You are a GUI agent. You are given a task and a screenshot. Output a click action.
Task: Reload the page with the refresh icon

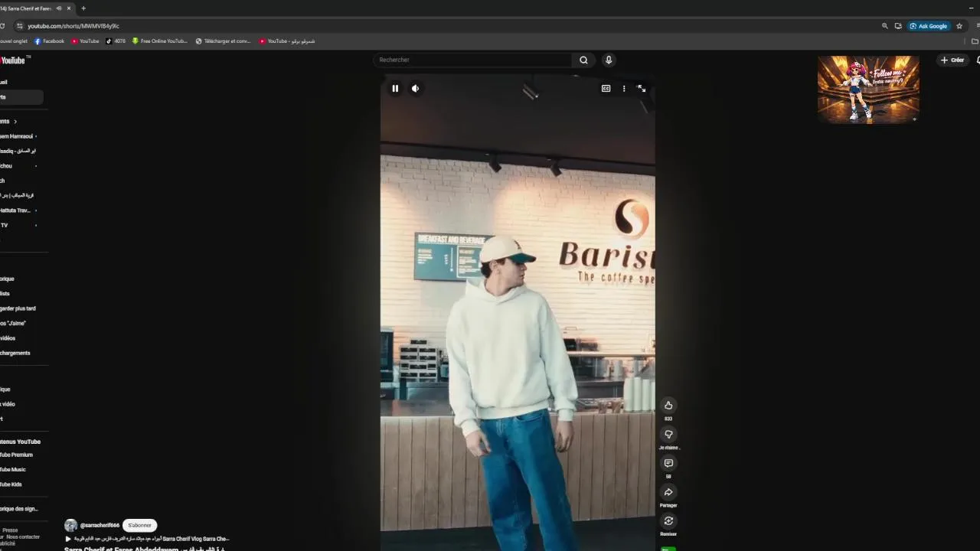pyautogui.click(x=2, y=26)
